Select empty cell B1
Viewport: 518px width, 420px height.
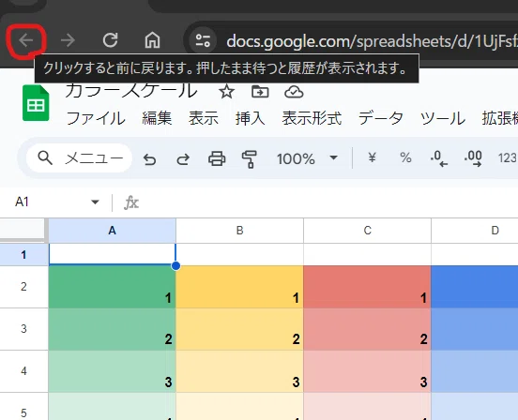[240, 254]
